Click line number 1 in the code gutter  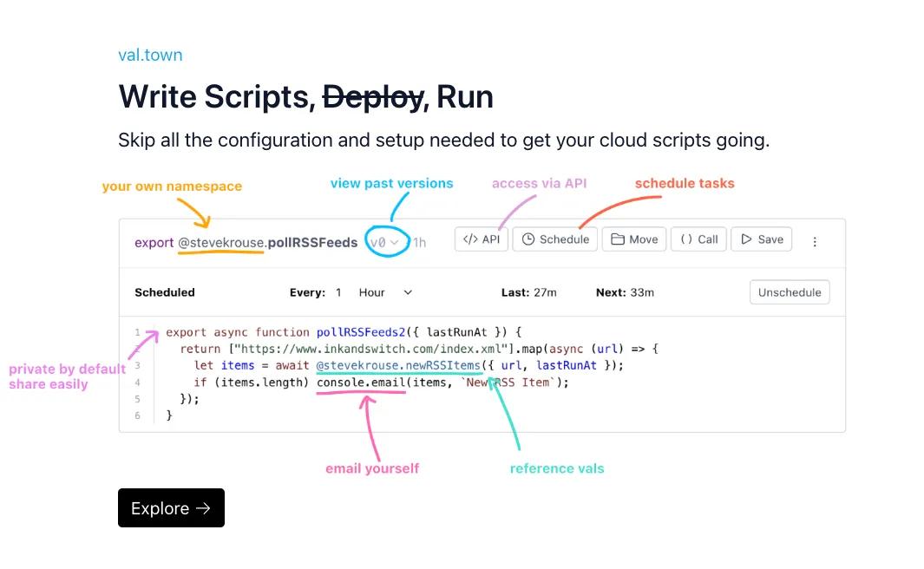(x=137, y=332)
